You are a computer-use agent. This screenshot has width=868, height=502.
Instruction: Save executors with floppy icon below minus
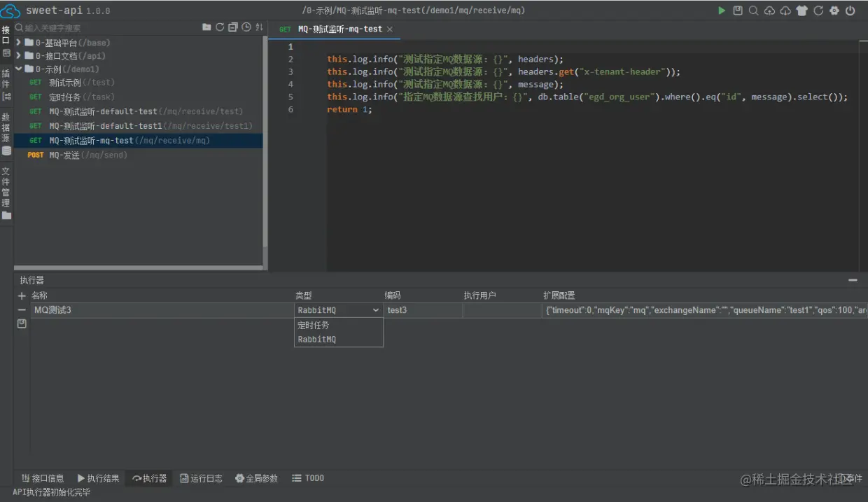coord(22,324)
